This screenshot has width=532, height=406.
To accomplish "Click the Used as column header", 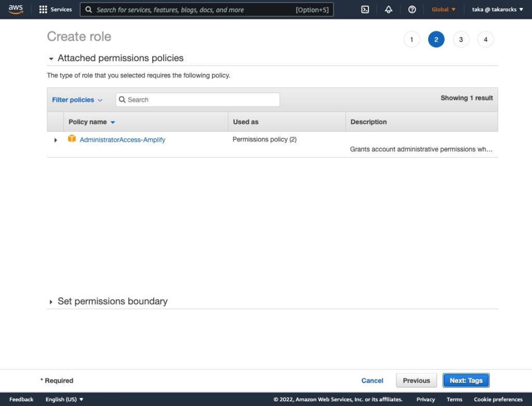I will click(x=246, y=122).
